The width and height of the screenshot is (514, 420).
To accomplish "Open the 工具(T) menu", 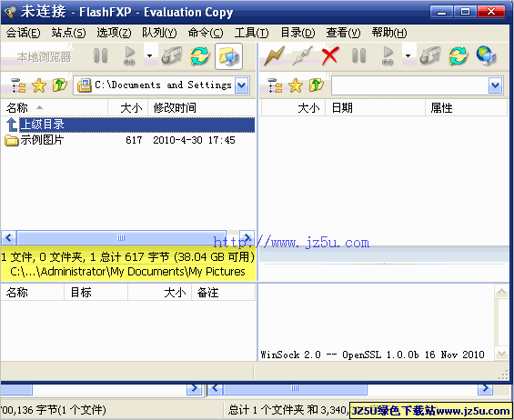I will tap(251, 33).
